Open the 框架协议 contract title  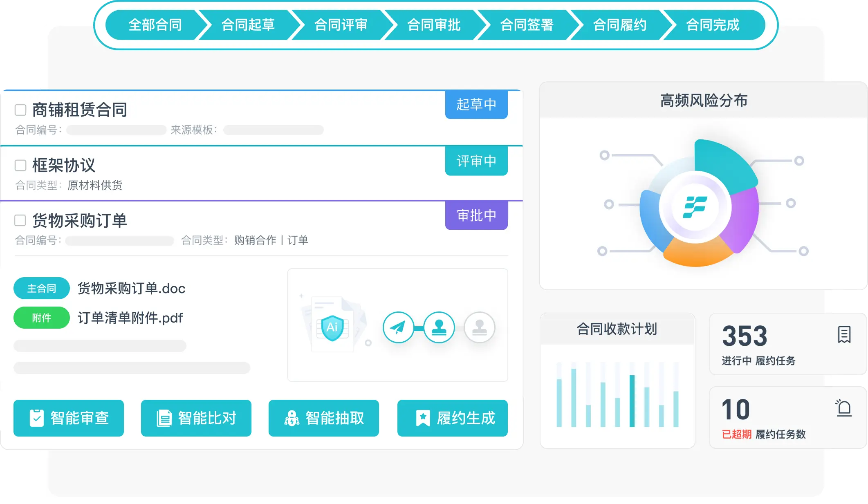64,165
